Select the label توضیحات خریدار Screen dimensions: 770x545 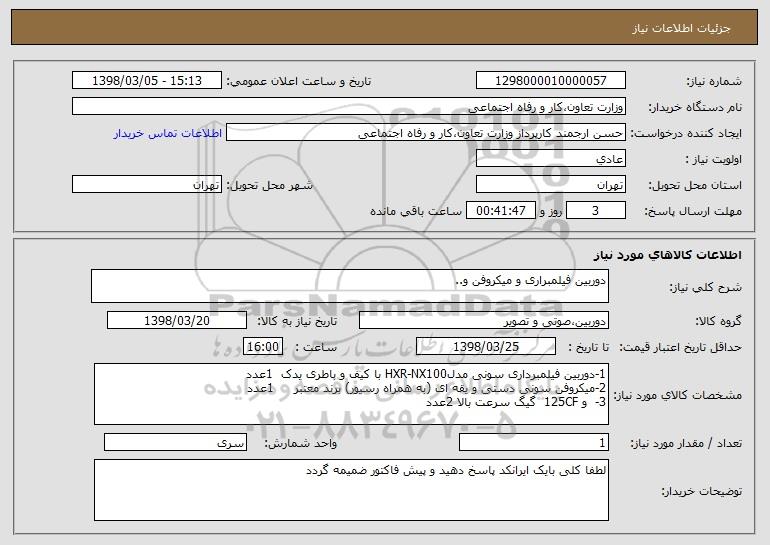[x=702, y=490]
